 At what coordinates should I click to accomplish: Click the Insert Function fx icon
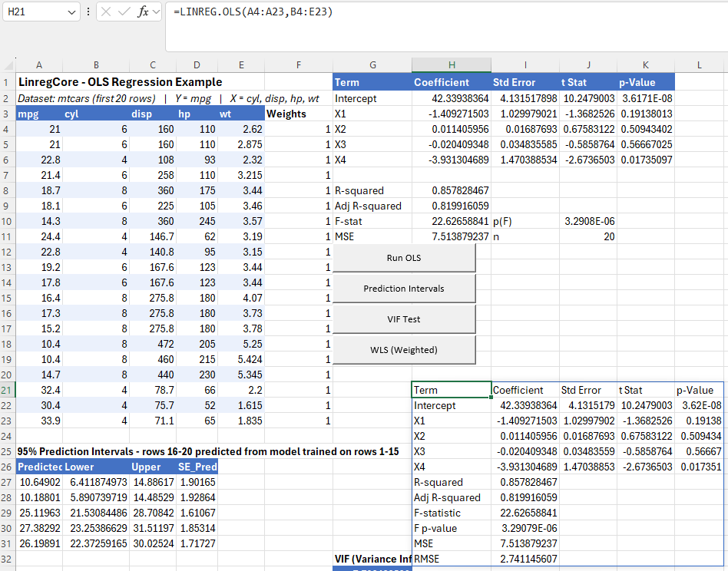[143, 12]
